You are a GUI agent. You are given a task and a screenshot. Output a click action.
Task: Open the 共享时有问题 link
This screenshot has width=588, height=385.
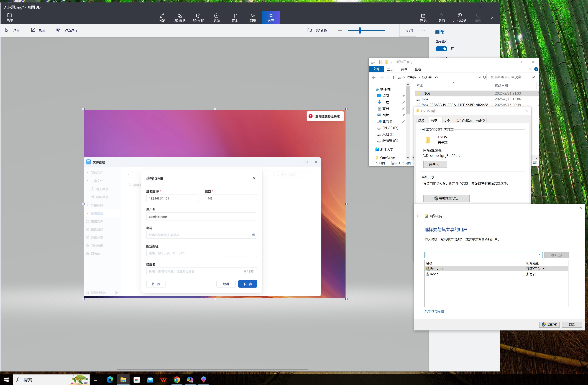(434, 311)
